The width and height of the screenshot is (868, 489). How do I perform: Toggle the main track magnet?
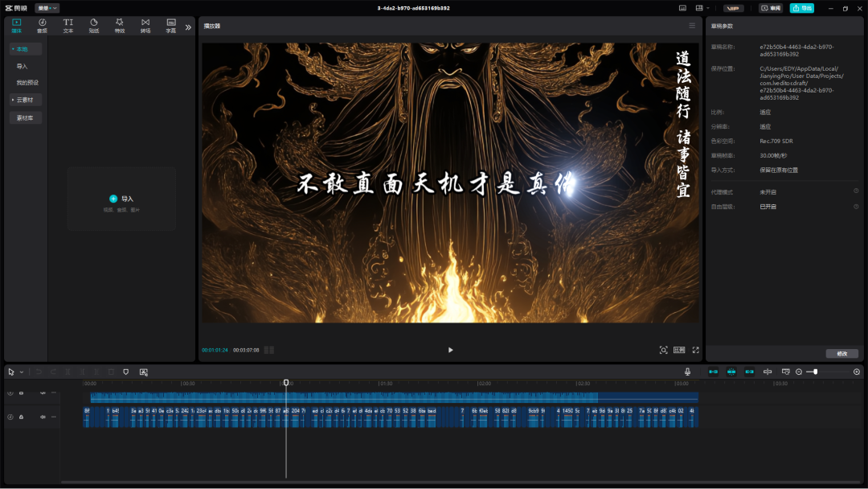point(713,372)
